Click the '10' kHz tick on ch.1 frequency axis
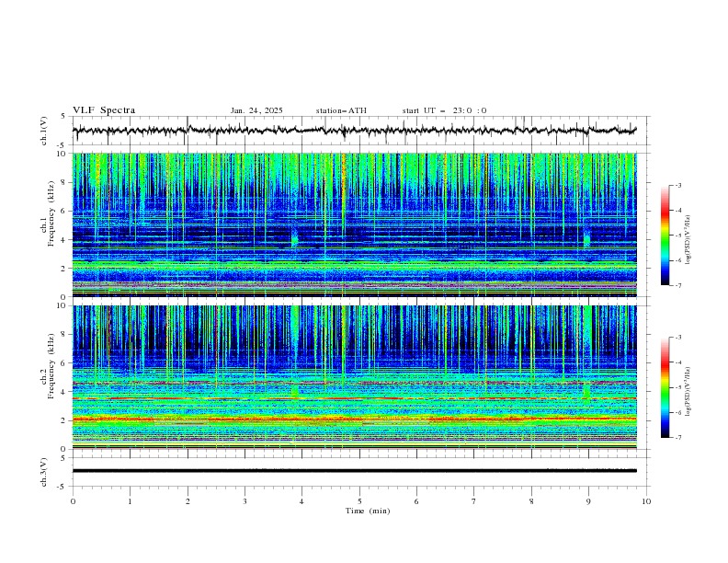728x563 pixels. (x=62, y=154)
